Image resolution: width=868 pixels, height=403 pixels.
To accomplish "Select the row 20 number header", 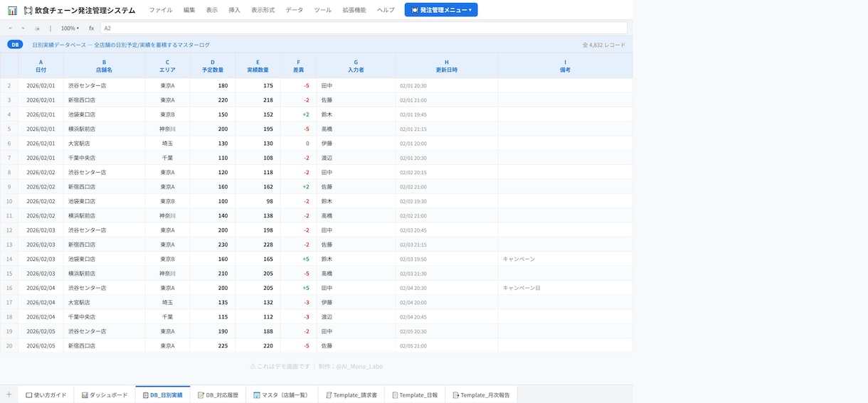I will [x=9, y=345].
